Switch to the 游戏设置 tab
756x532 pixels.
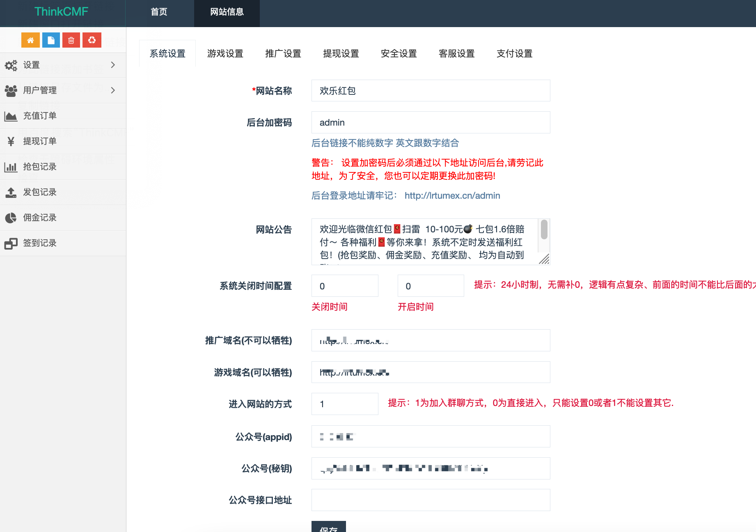coord(225,53)
